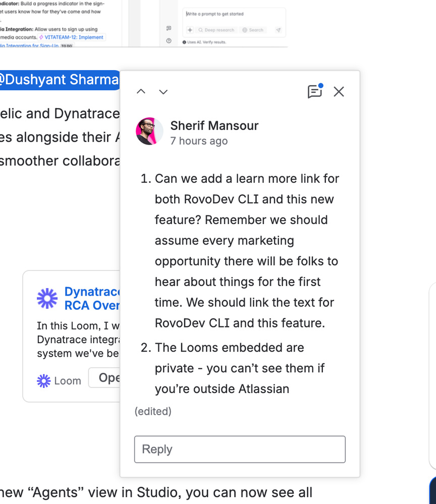Click the feedback chat icon beside the prompt box
This screenshot has height=504, width=436.
click(169, 28)
